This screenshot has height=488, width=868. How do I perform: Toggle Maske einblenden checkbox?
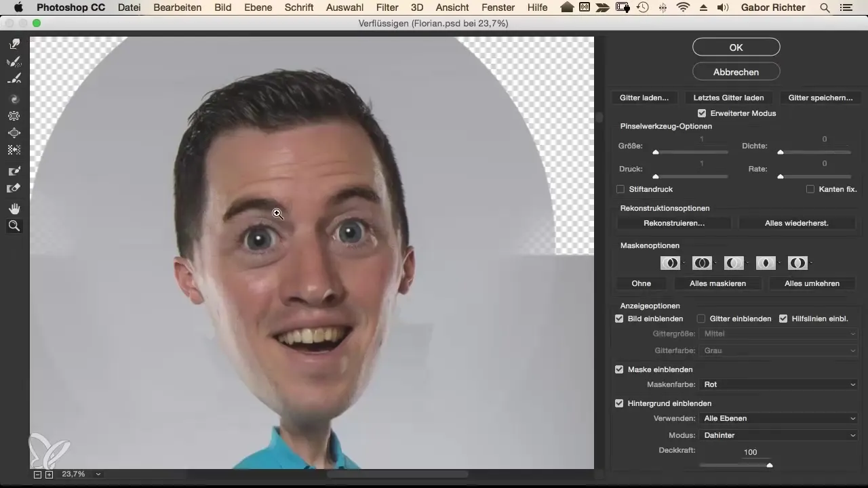pos(619,369)
